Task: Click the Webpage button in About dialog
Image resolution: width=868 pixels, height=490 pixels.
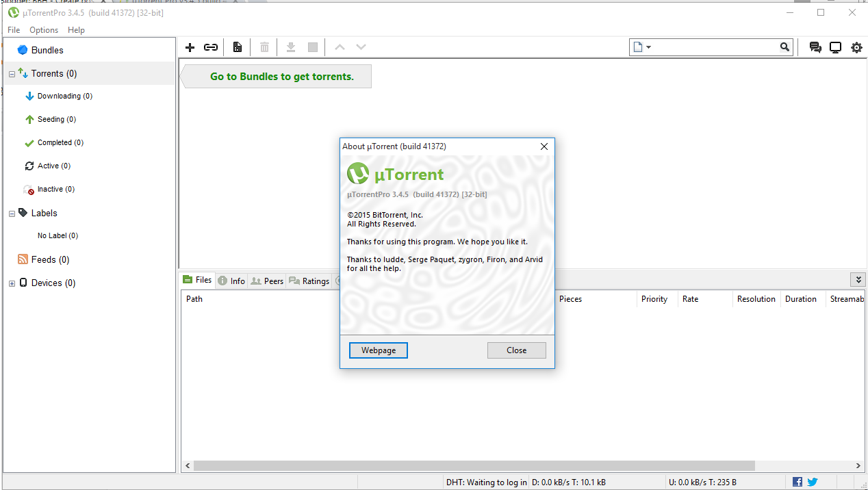Action: tap(379, 350)
